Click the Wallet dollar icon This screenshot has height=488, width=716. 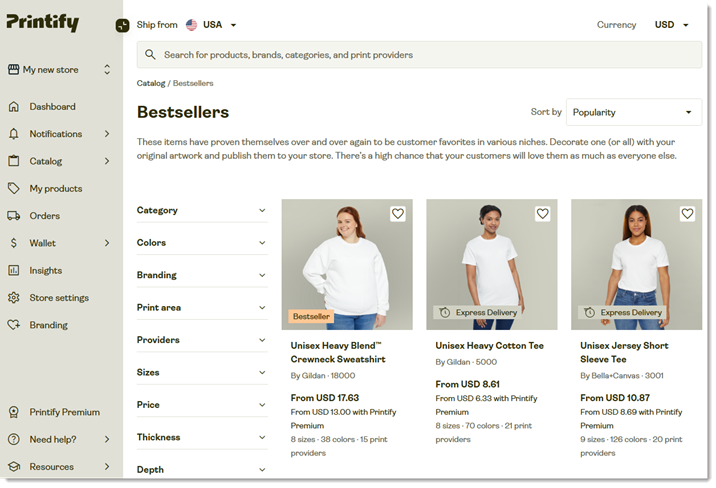14,243
